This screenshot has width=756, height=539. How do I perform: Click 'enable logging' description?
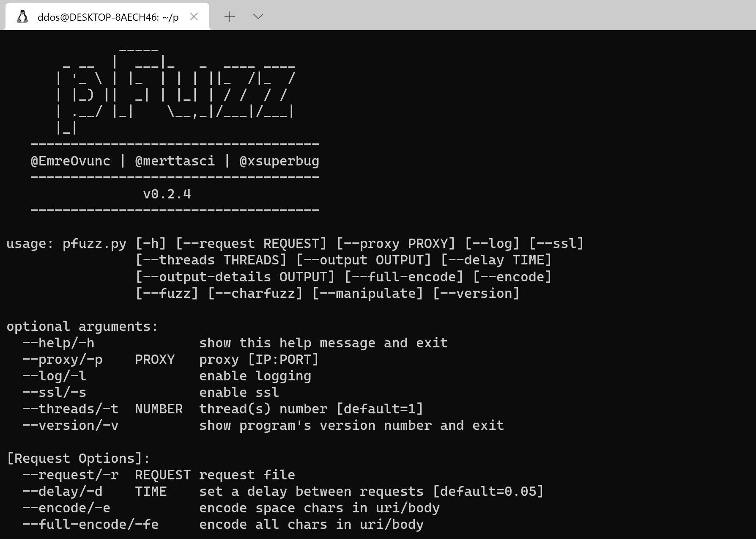point(255,376)
